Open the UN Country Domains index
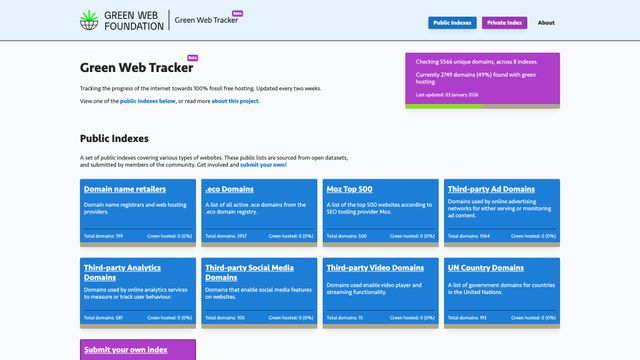Viewport: 640px width, 360px height. [486, 268]
